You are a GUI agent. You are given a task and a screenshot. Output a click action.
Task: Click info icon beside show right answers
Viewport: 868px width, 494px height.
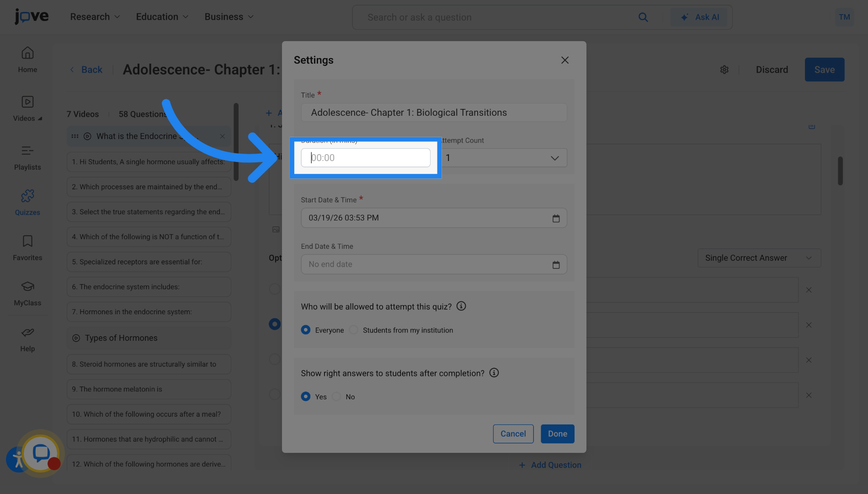click(x=494, y=373)
